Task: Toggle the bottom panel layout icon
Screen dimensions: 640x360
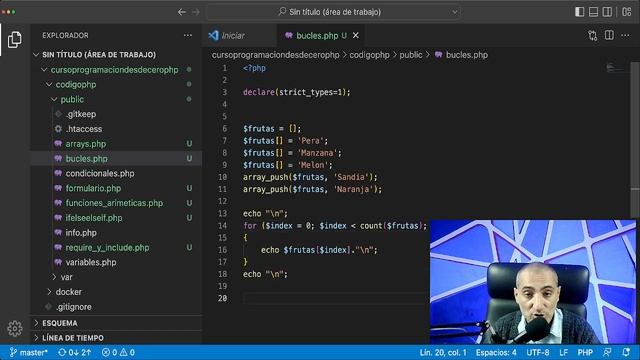Action: click(593, 12)
